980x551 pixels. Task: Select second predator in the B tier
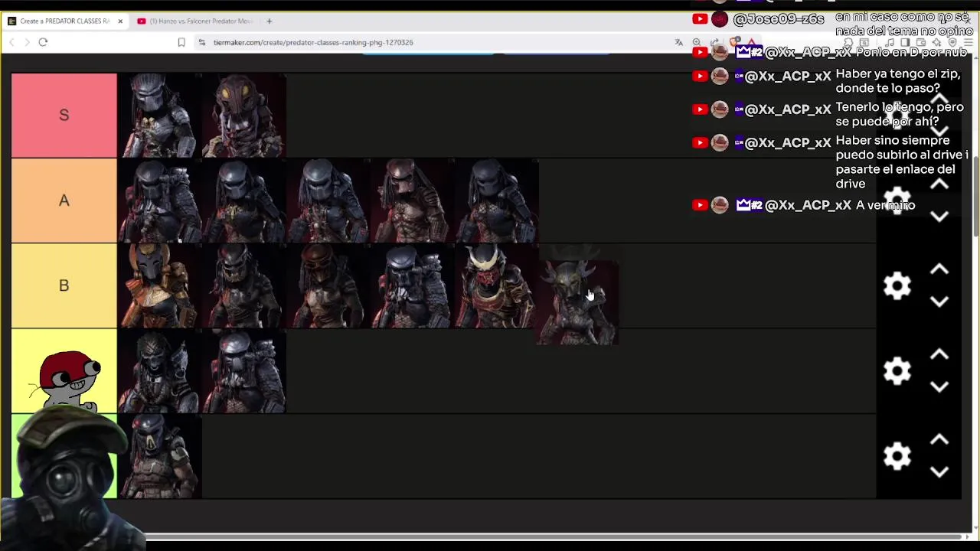coord(243,285)
